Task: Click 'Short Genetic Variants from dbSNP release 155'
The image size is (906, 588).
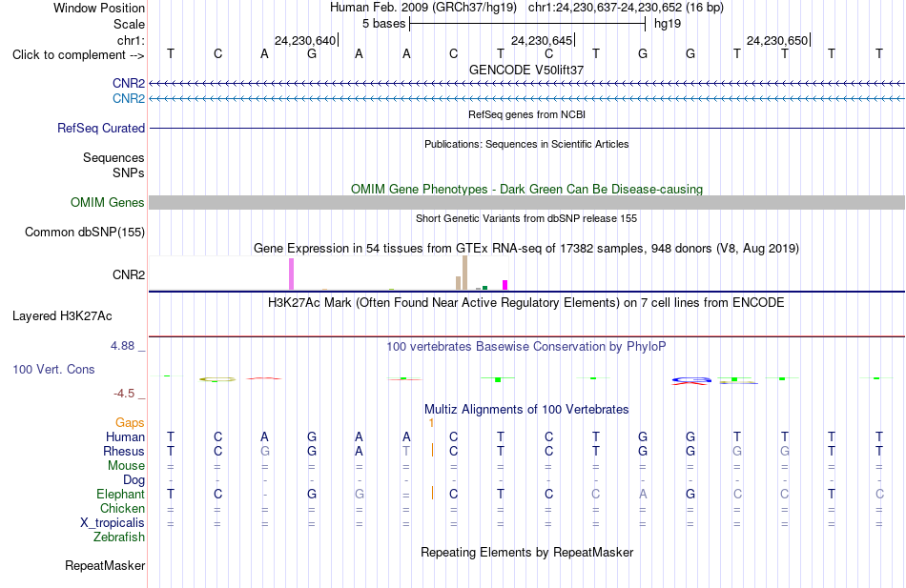Action: 526,218
